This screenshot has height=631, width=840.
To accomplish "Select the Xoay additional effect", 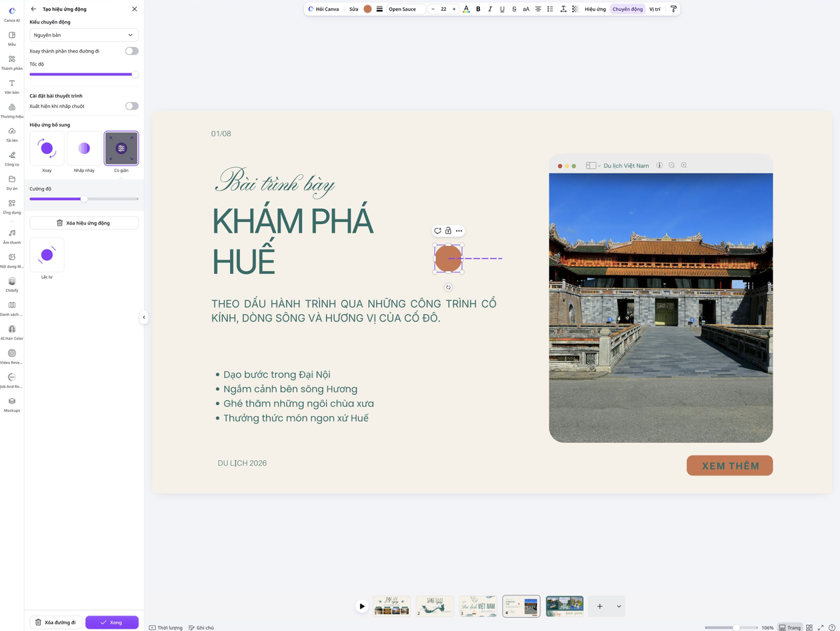I will [x=47, y=149].
